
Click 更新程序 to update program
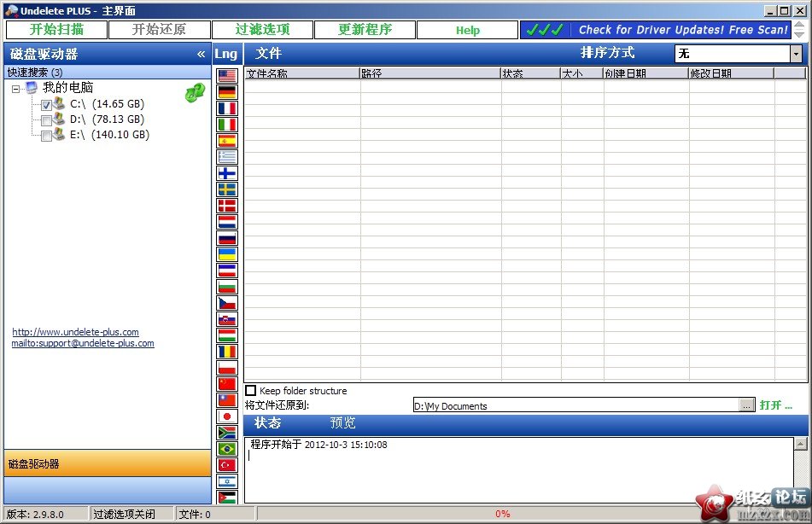(365, 30)
